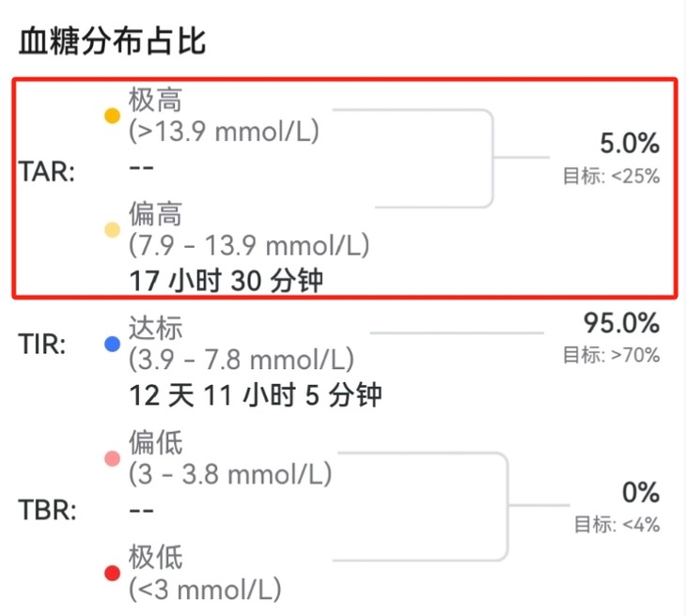Click the 血糖分布占比 heading
Image resolution: width=686 pixels, height=616 pixels.
[112, 41]
